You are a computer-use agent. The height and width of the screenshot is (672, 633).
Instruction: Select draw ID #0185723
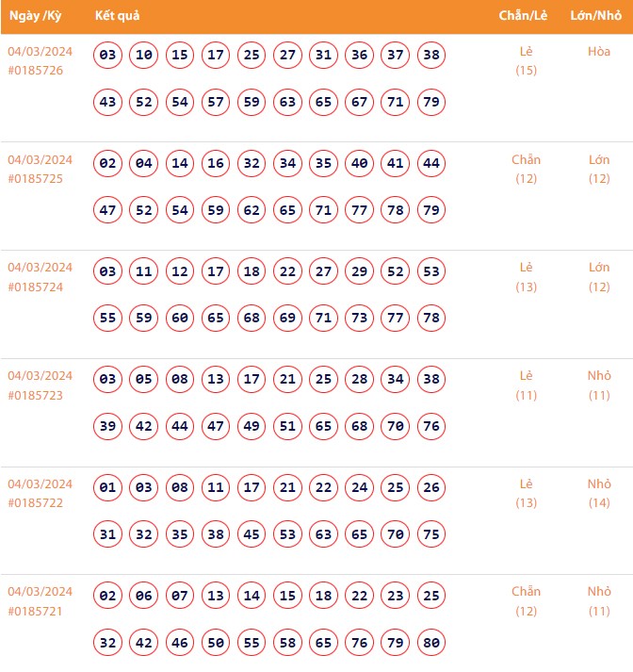pos(35,396)
